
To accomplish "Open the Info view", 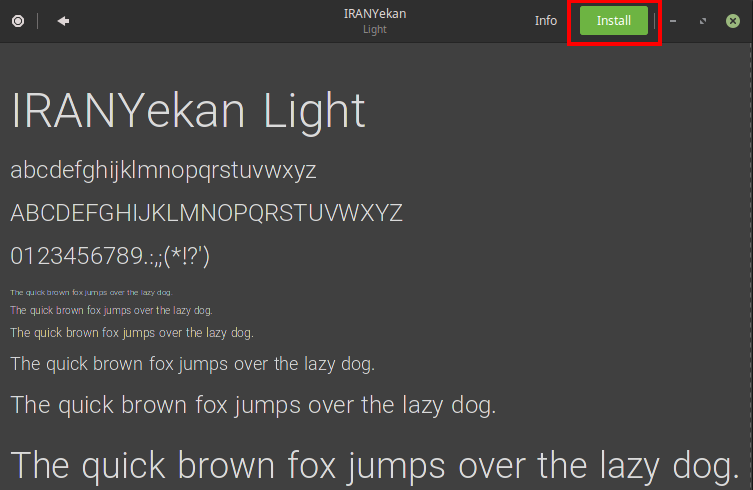I will point(546,21).
